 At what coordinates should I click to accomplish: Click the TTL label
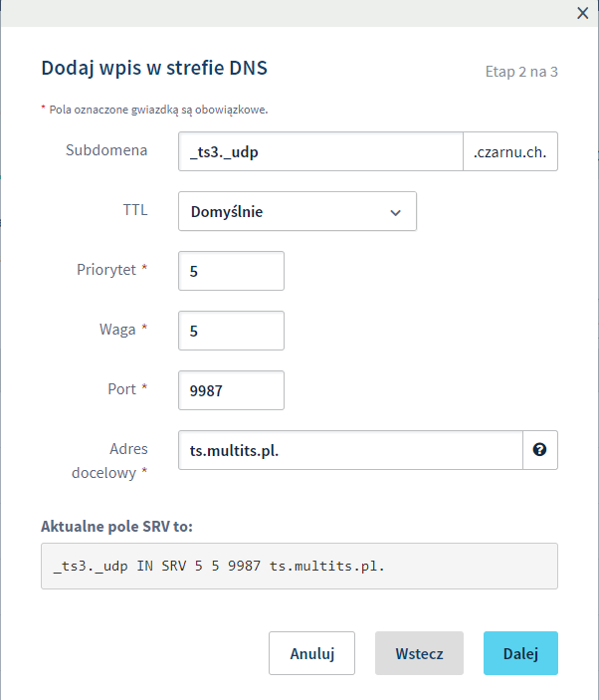point(133,210)
